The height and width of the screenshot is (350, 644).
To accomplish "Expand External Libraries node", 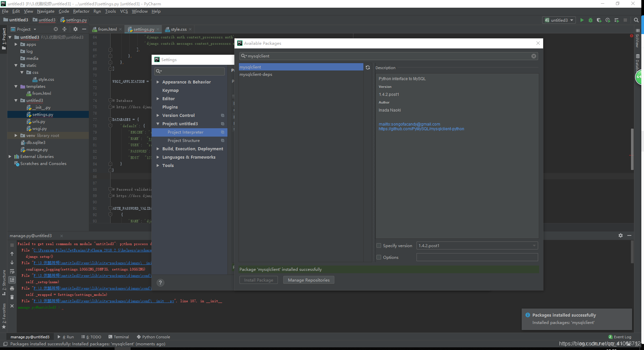I will (x=10, y=157).
